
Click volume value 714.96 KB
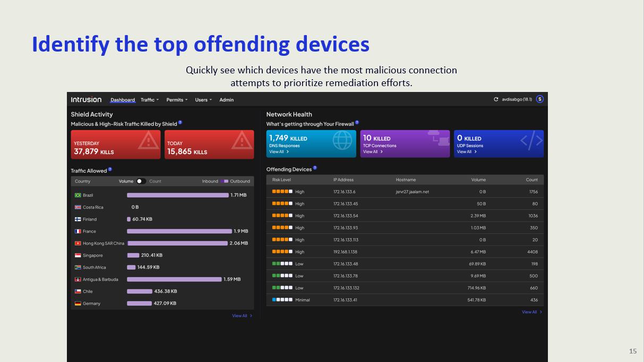tap(477, 288)
